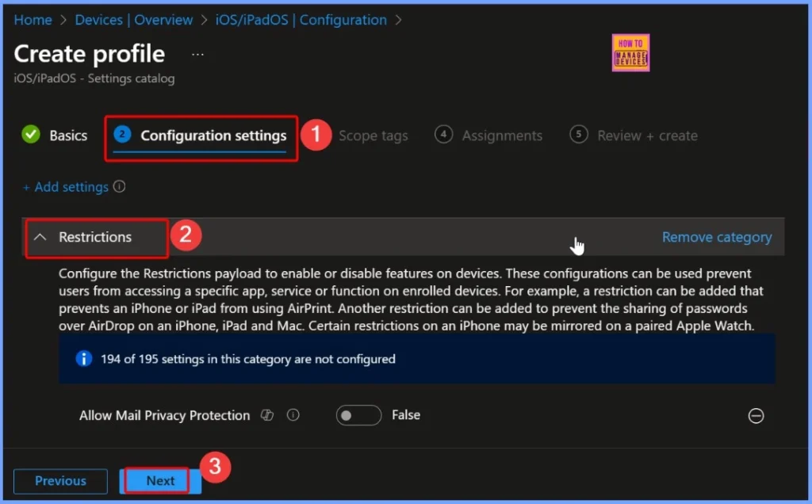The image size is (812, 504).
Task: Click the HTMD logo icon
Action: pos(630,52)
